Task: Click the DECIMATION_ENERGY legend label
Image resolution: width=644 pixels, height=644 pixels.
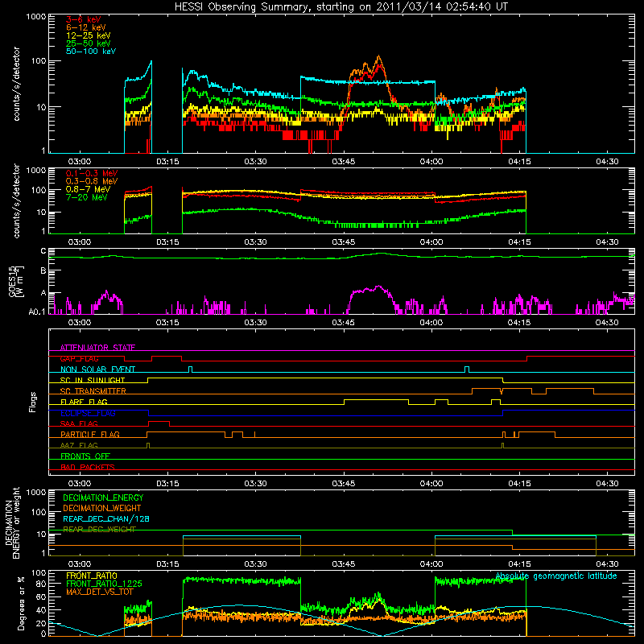Action: pyautogui.click(x=103, y=497)
